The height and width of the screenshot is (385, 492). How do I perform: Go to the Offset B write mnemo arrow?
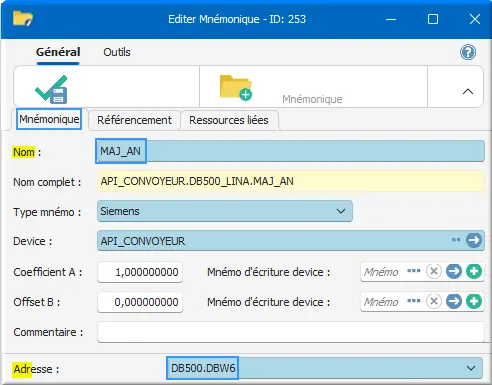click(x=454, y=301)
